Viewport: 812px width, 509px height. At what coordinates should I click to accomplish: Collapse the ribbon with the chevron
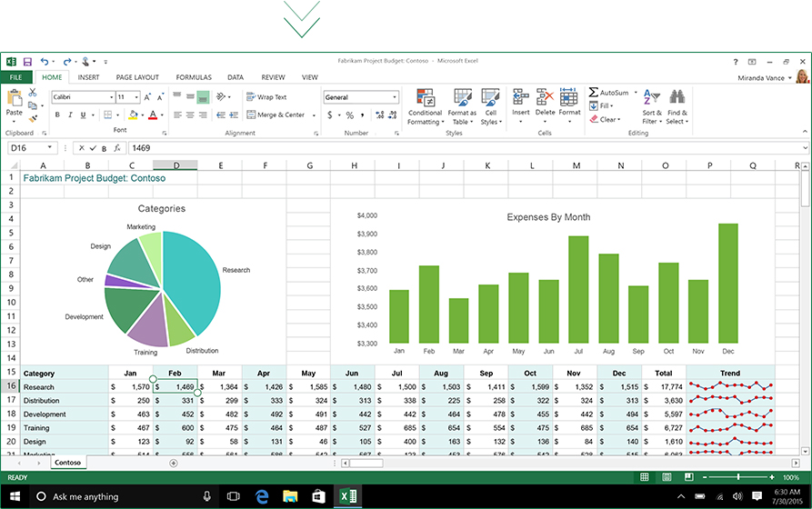pos(805,132)
